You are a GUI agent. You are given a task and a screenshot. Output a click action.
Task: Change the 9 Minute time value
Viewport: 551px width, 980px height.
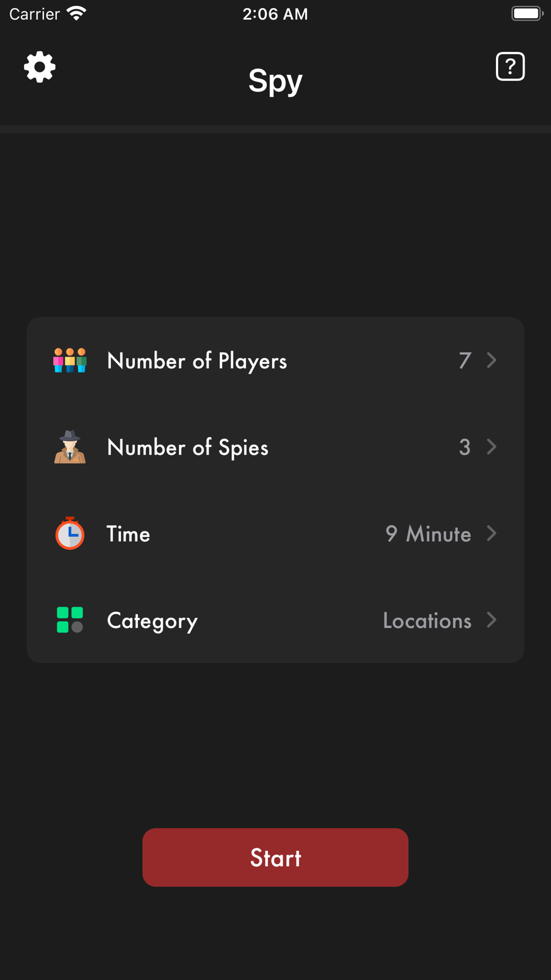click(x=428, y=534)
